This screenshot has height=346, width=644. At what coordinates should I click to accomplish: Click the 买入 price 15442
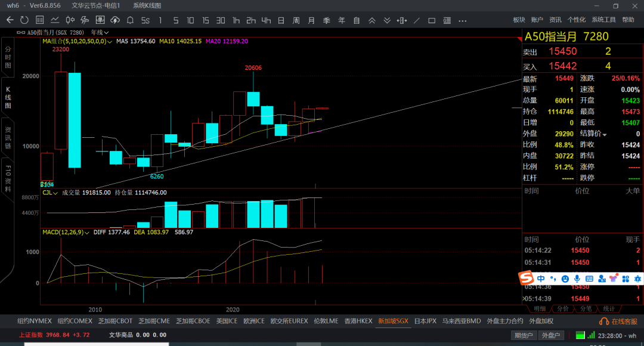pos(563,66)
